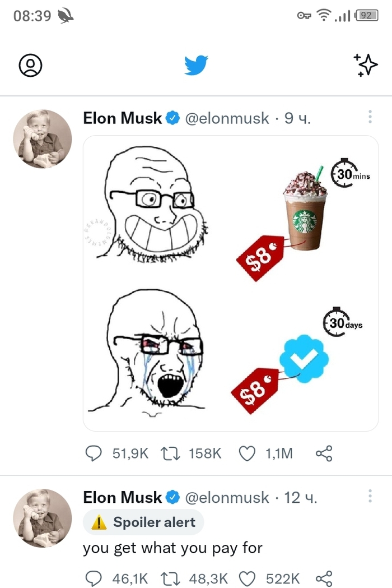392x588 pixels.
Task: Tap the Spoiler alert label
Action: pyautogui.click(x=144, y=522)
